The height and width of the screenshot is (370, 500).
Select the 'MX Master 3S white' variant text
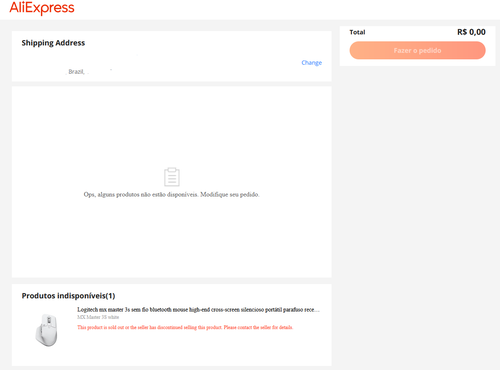point(98,317)
